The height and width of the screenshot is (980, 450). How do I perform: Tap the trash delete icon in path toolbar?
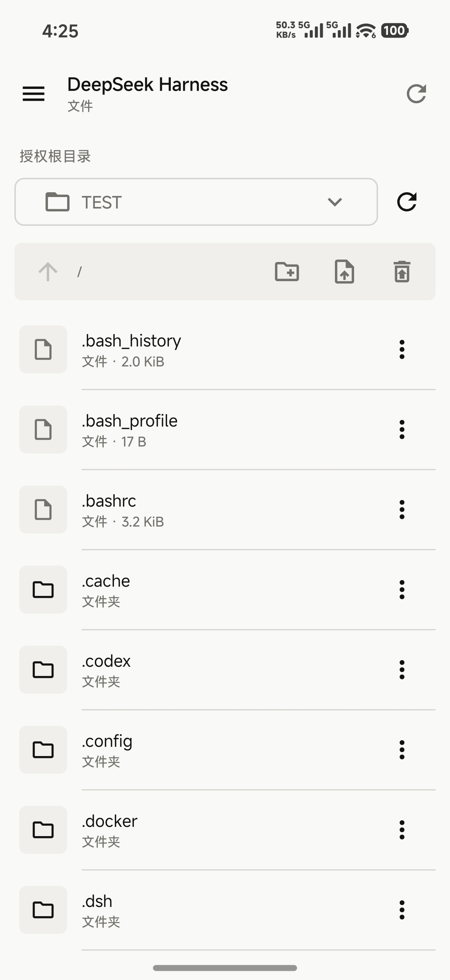pos(402,272)
